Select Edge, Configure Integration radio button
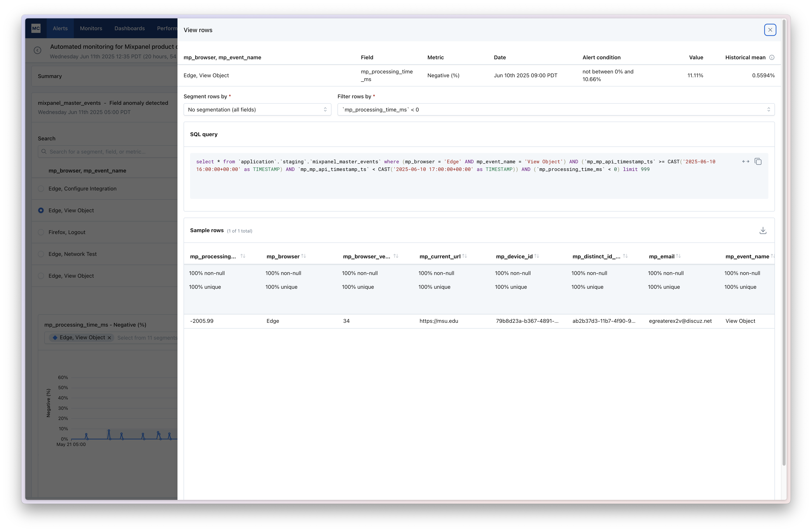 click(x=41, y=189)
